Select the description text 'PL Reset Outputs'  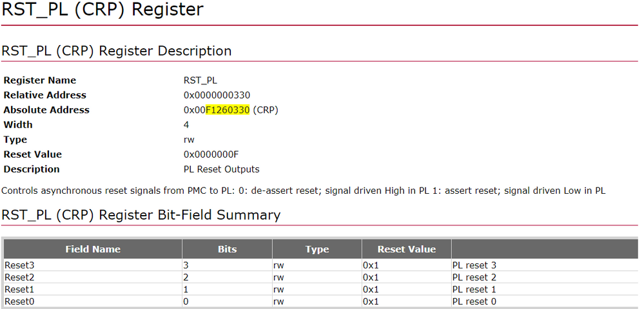point(221,169)
